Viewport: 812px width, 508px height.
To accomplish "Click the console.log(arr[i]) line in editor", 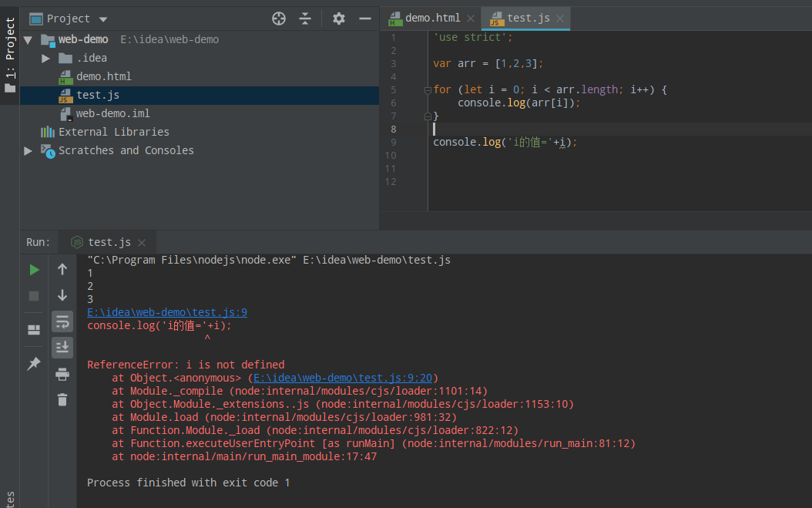I will (519, 103).
